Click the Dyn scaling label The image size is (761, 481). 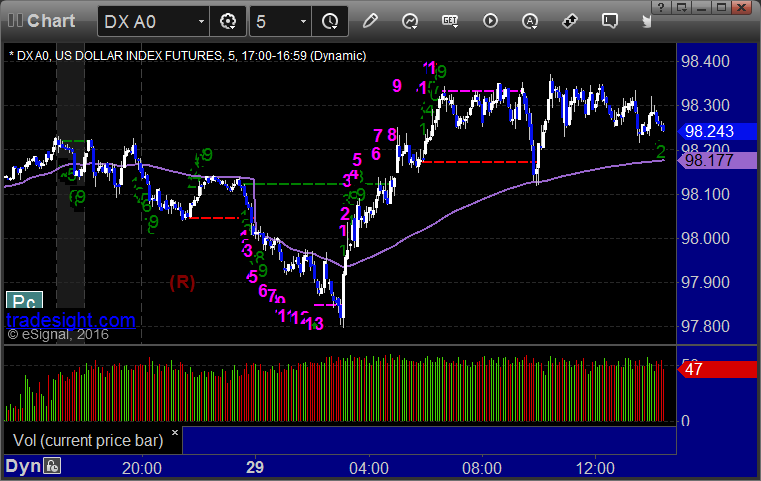coord(23,466)
